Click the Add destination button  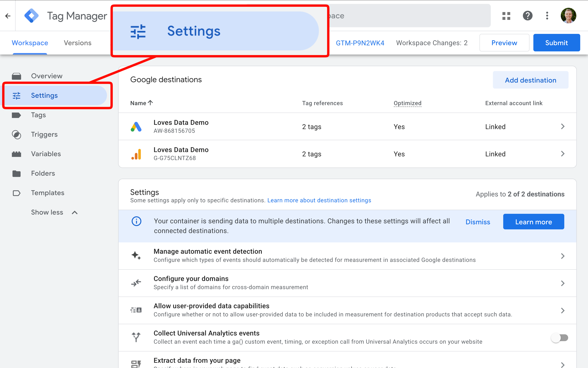point(530,80)
